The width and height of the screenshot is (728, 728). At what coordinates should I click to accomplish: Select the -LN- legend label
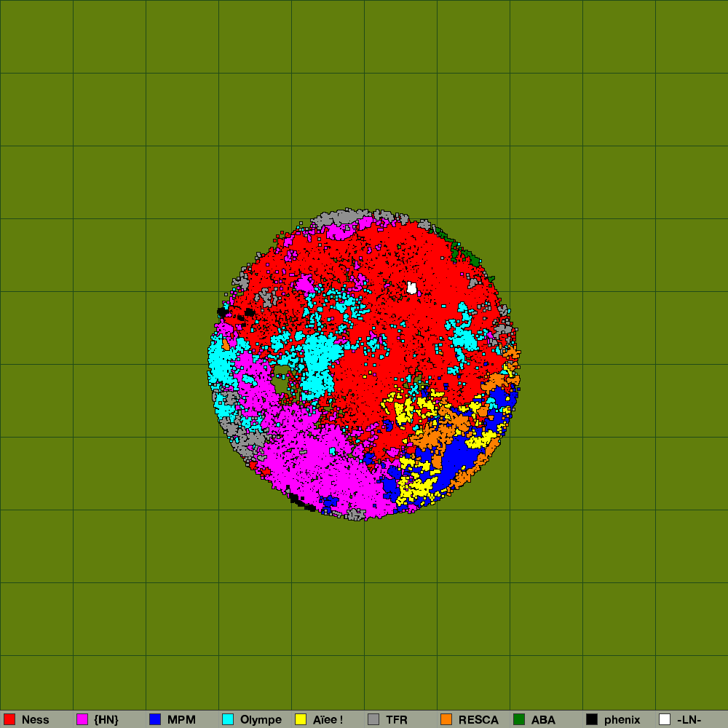point(689,720)
